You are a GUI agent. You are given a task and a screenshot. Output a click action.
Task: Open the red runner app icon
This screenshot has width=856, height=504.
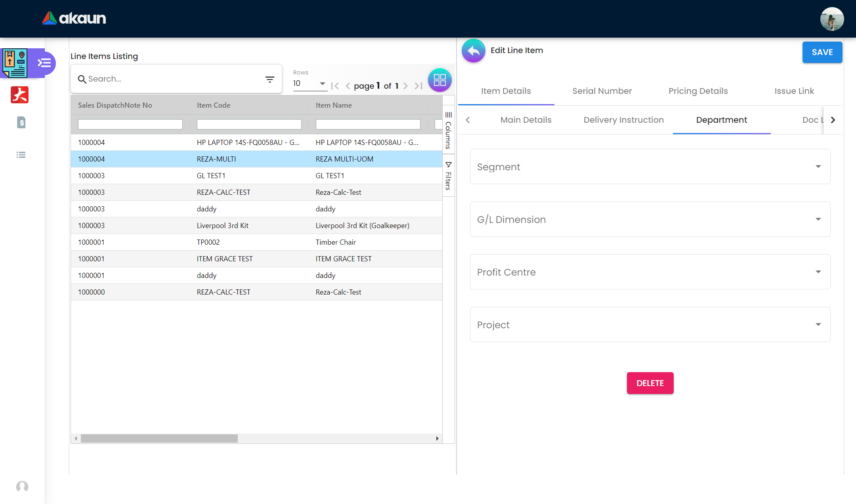pyautogui.click(x=19, y=95)
